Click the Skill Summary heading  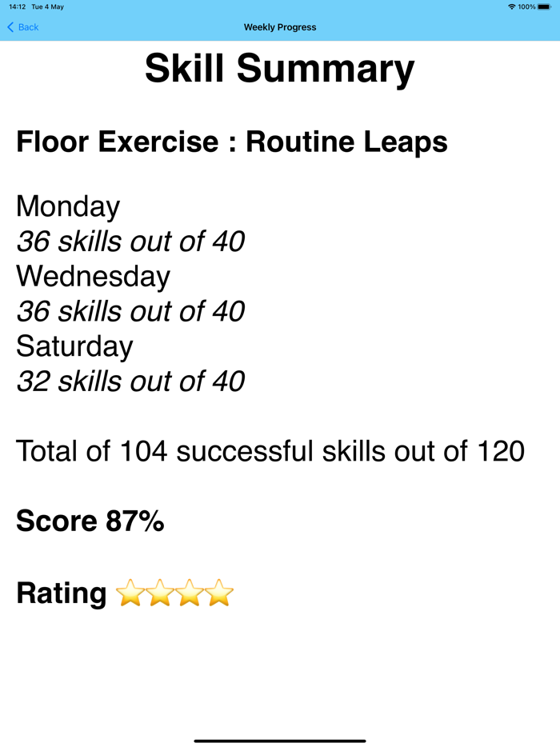click(x=280, y=69)
